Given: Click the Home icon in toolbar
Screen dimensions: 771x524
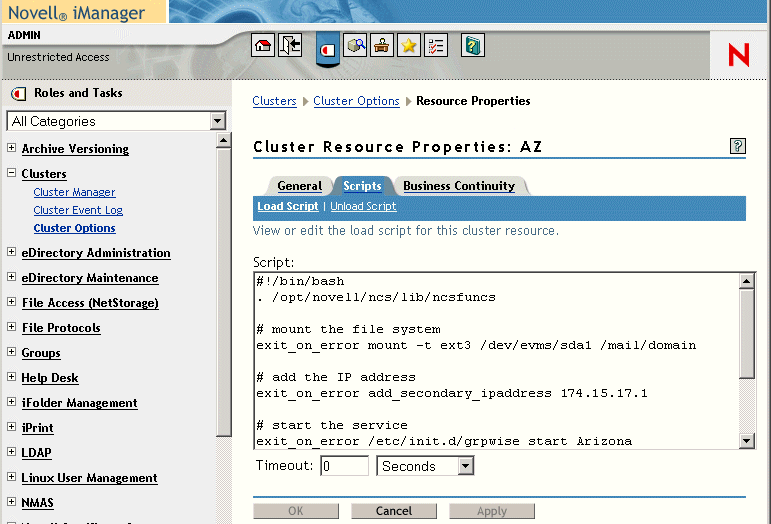Looking at the screenshot, I should pyautogui.click(x=263, y=45).
